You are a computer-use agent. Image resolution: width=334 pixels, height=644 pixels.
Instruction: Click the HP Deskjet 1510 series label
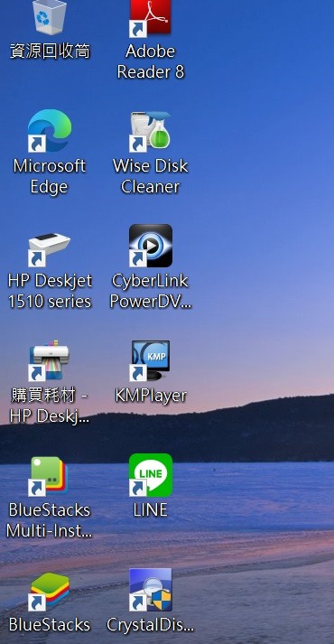pos(50,291)
